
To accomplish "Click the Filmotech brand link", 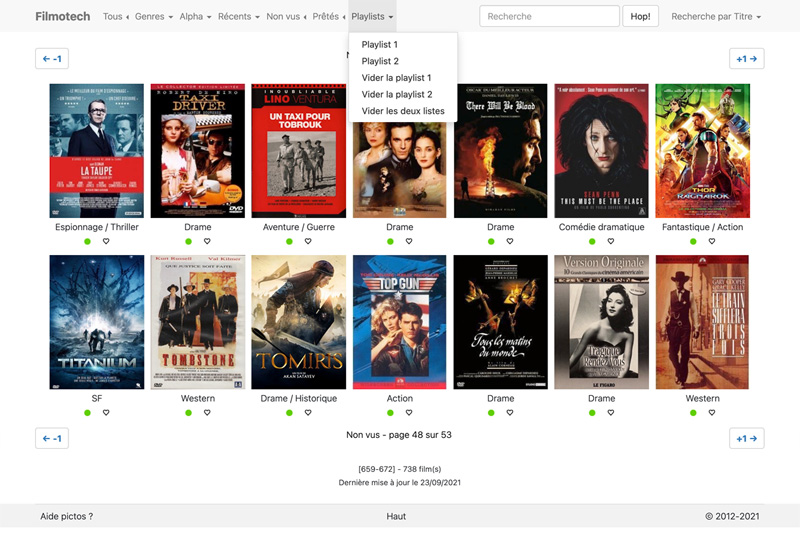I will [x=63, y=16].
